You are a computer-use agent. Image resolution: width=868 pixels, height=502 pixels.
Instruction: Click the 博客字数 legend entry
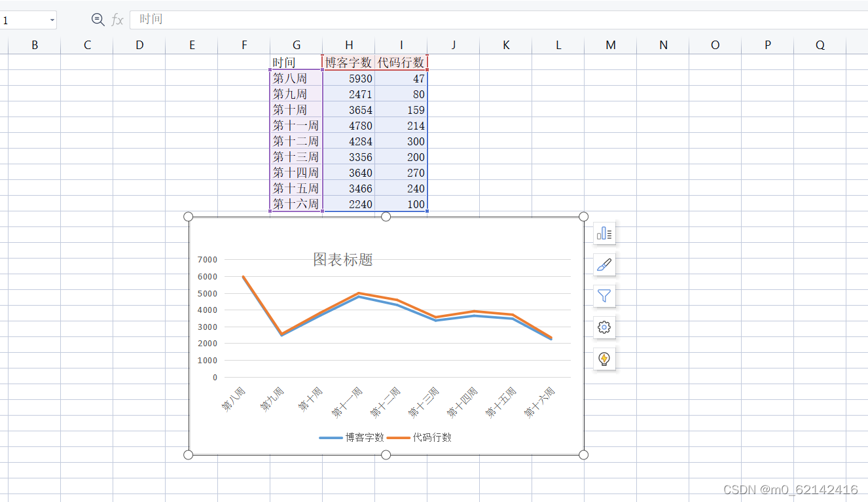352,437
